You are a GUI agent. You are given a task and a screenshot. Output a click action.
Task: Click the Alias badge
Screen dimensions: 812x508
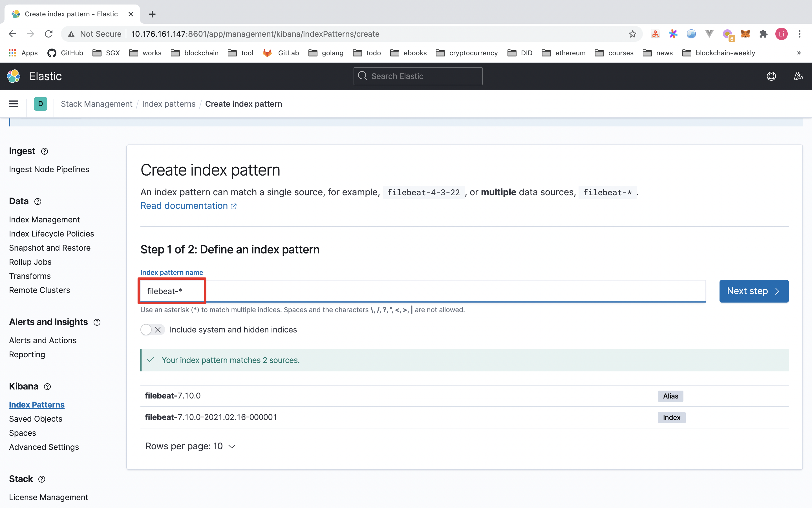click(x=670, y=396)
